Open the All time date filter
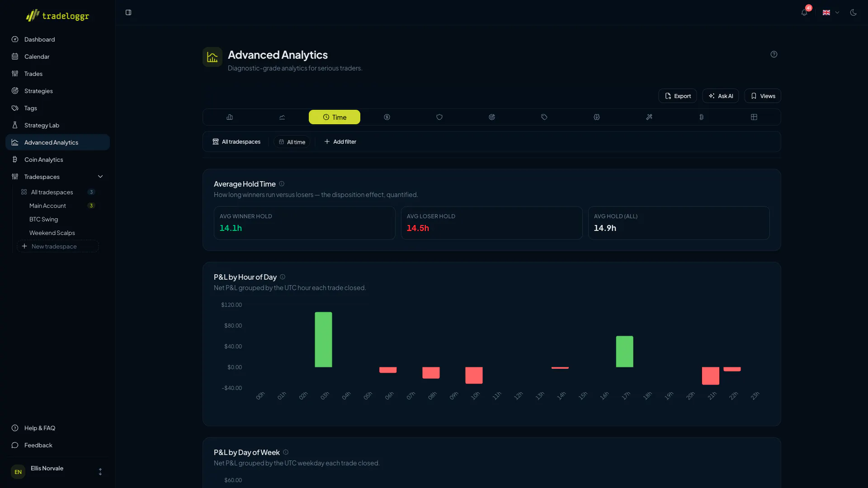 292,142
